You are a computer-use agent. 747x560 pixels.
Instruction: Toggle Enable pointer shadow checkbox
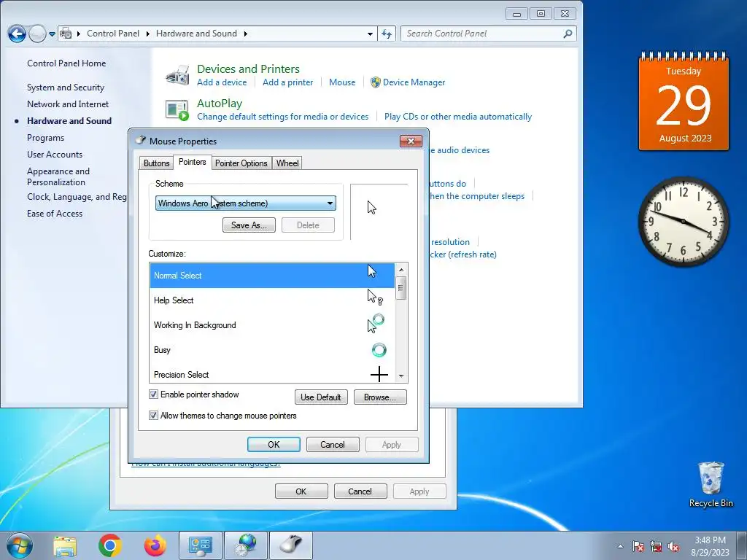tap(153, 394)
